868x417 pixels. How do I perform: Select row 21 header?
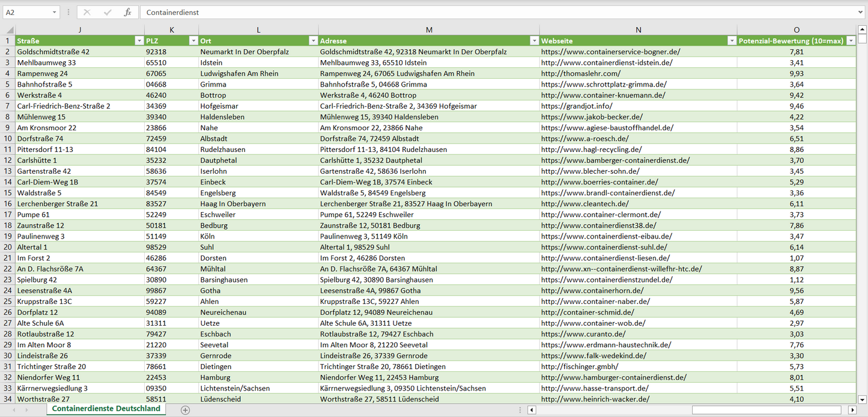pos(8,258)
